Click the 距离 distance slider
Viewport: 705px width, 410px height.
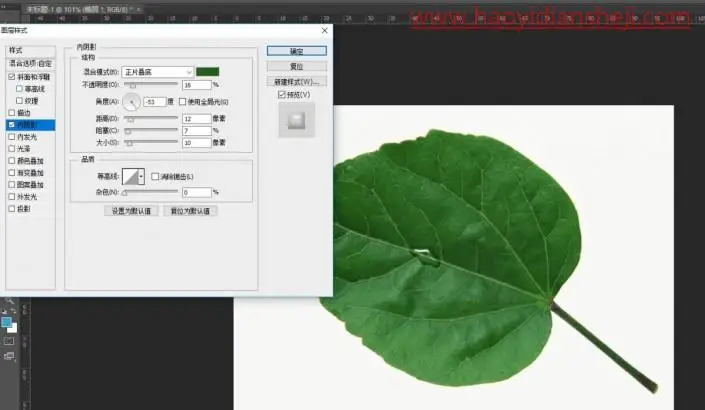[151, 119]
